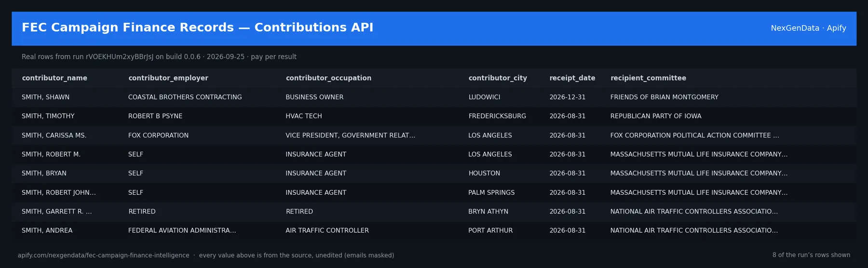Click the BRYN ATHYN city cell

click(x=488, y=212)
